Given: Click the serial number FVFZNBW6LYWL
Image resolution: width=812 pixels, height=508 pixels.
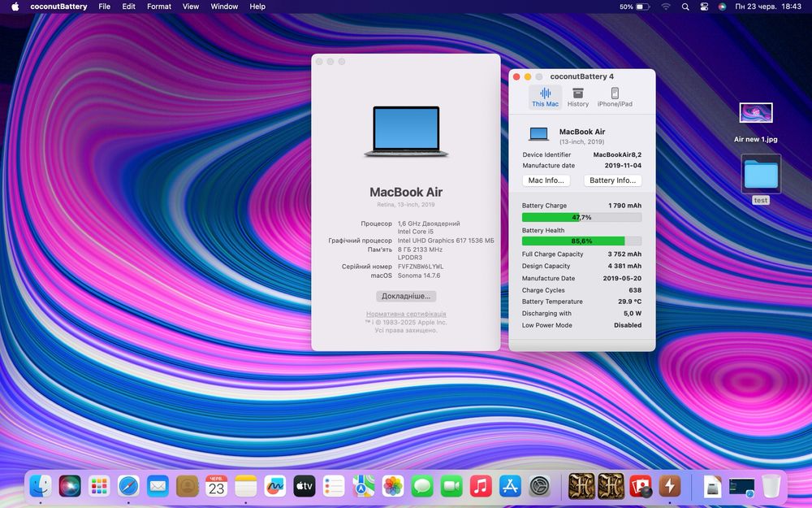Looking at the screenshot, I should (x=421, y=267).
